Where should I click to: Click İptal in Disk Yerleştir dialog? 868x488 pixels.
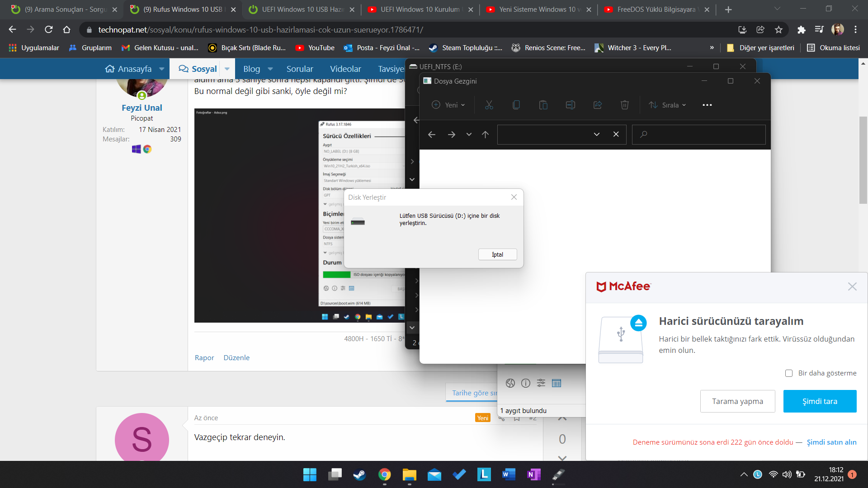click(497, 254)
